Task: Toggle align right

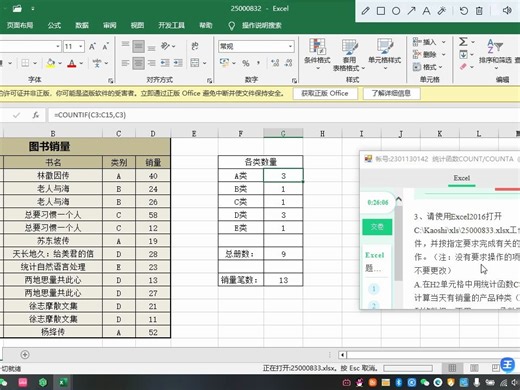Action: coord(152,63)
